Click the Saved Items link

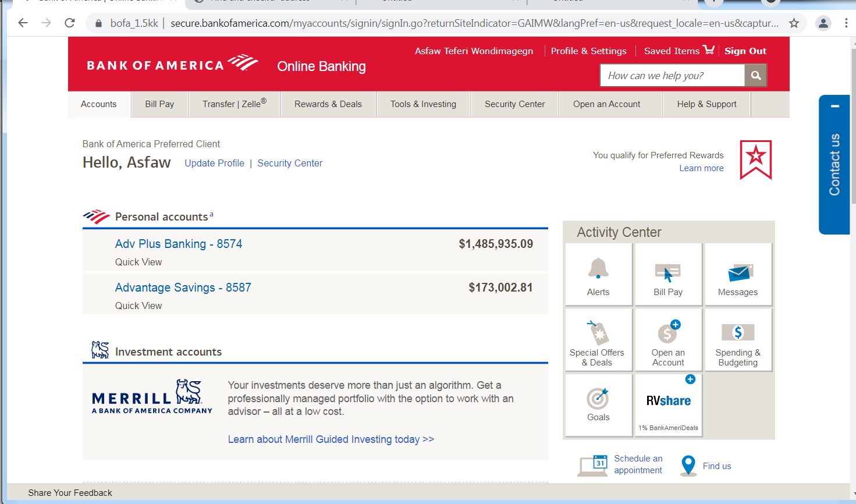(x=672, y=51)
